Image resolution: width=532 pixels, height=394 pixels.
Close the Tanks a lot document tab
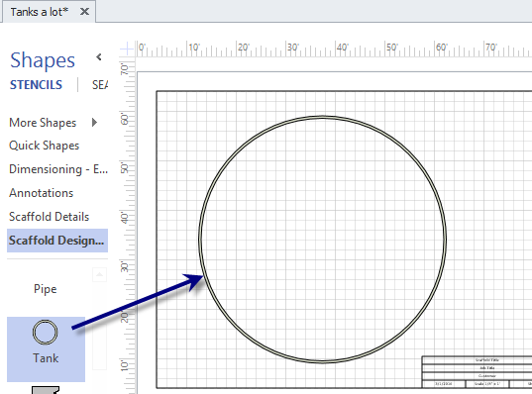click(84, 12)
